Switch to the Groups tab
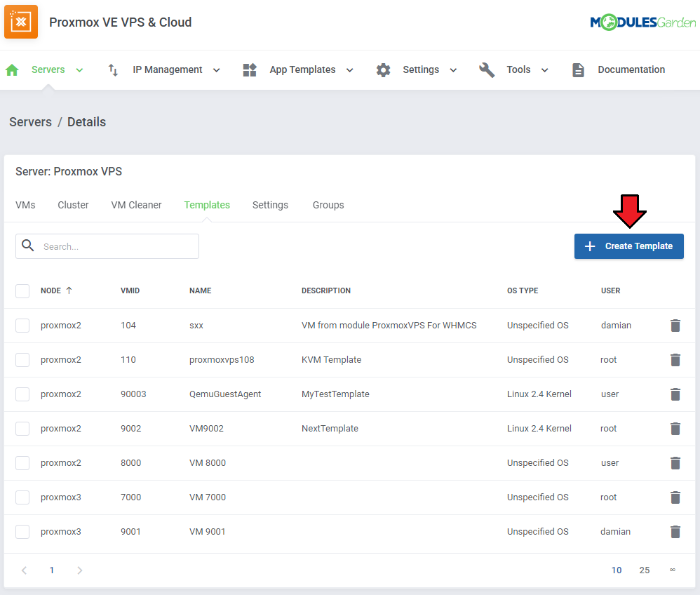This screenshot has height=595, width=700. point(328,205)
